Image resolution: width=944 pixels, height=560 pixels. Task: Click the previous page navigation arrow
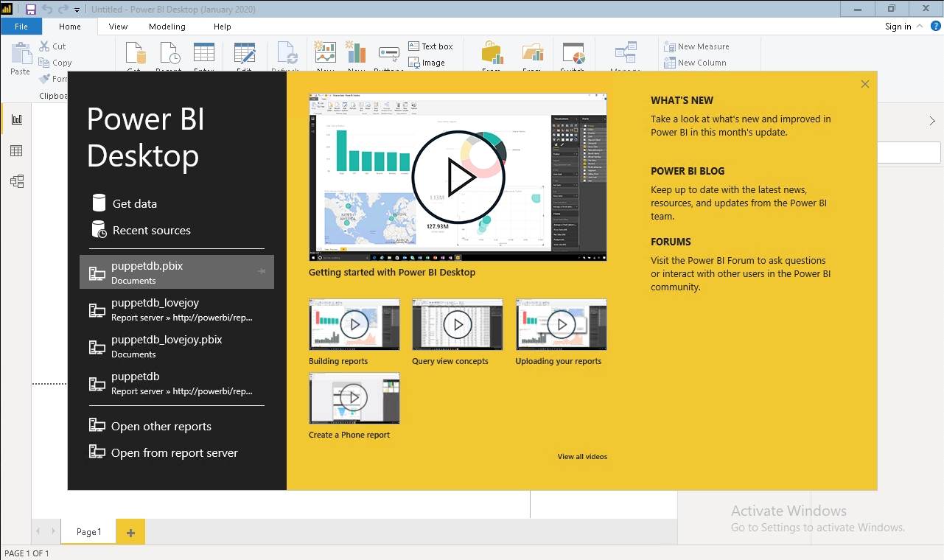38,531
